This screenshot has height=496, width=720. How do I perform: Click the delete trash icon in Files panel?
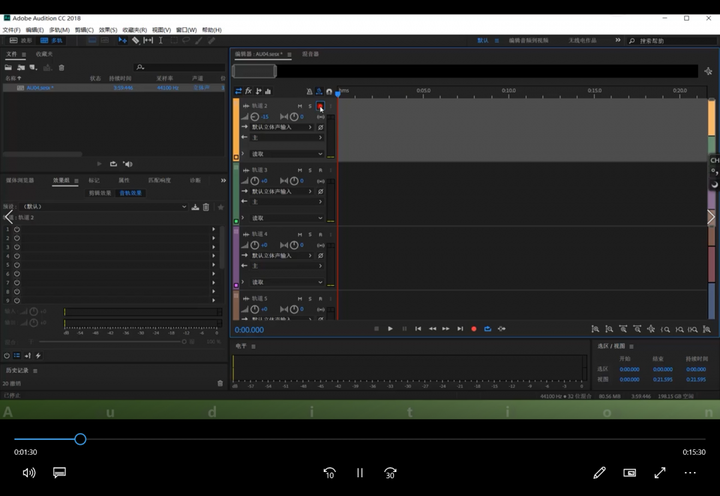click(62, 67)
